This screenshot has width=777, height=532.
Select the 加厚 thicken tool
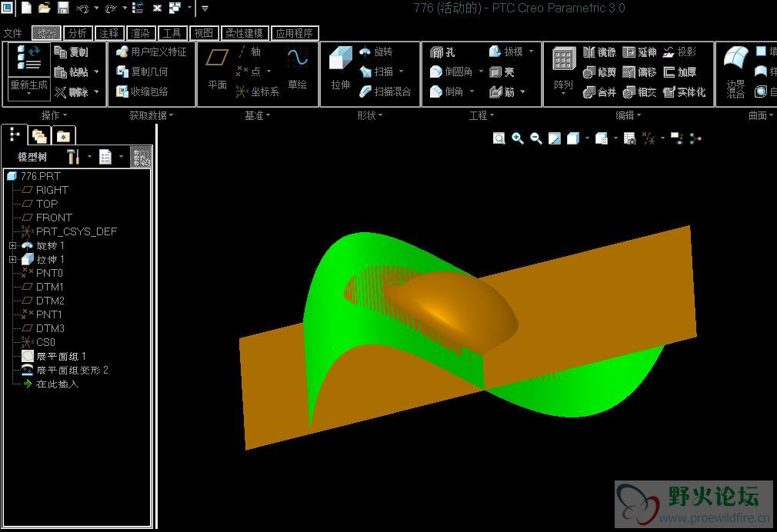(680, 72)
